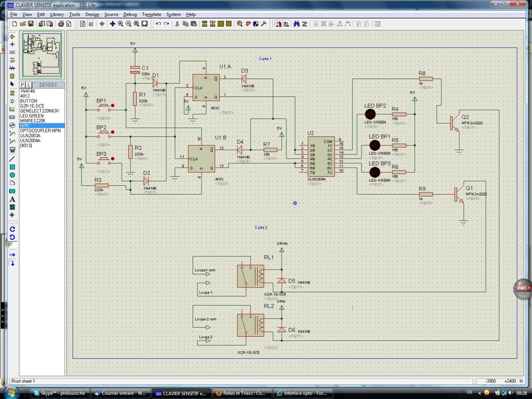Open the Library menu
The height and width of the screenshot is (399, 532).
click(x=57, y=14)
